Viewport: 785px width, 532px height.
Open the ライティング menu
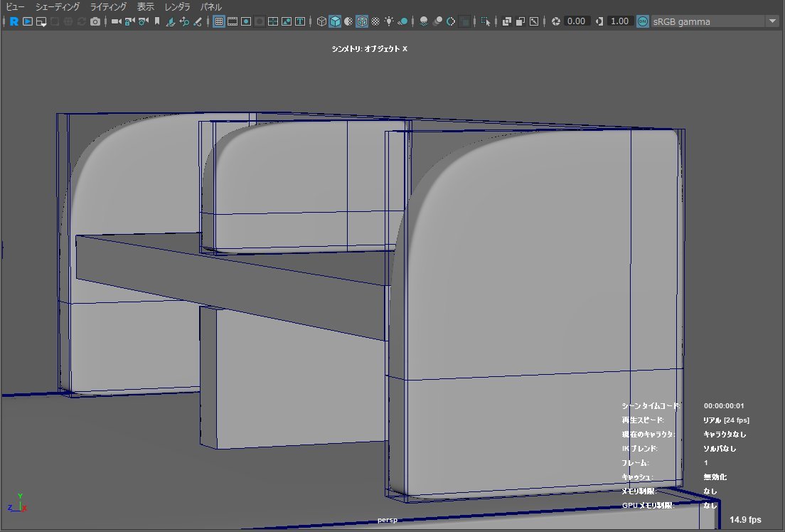point(108,6)
